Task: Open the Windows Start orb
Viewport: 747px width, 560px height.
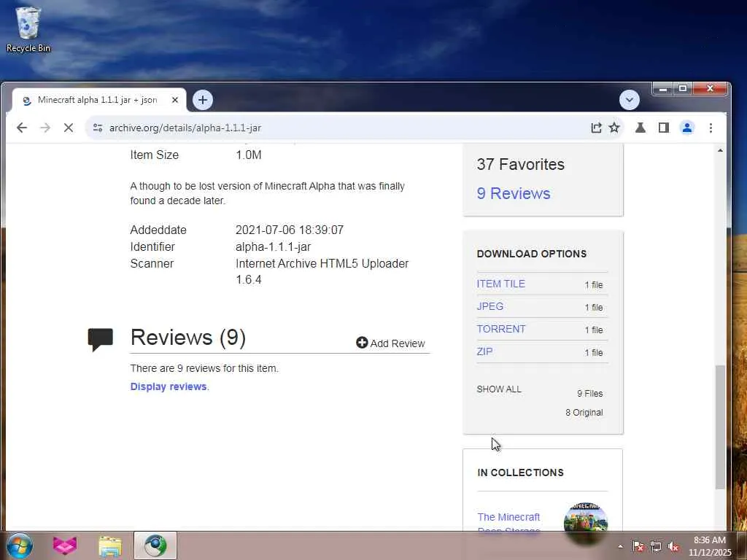Action: coord(20,545)
